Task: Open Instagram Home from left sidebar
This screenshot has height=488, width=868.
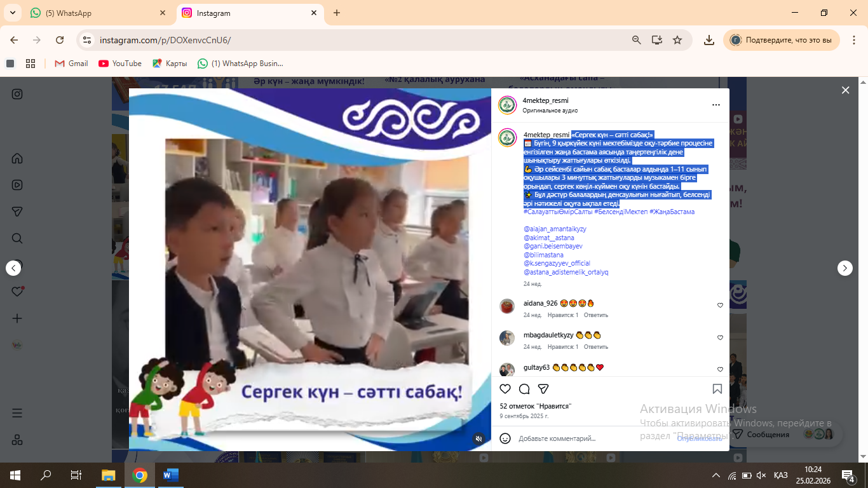Action: 17,158
